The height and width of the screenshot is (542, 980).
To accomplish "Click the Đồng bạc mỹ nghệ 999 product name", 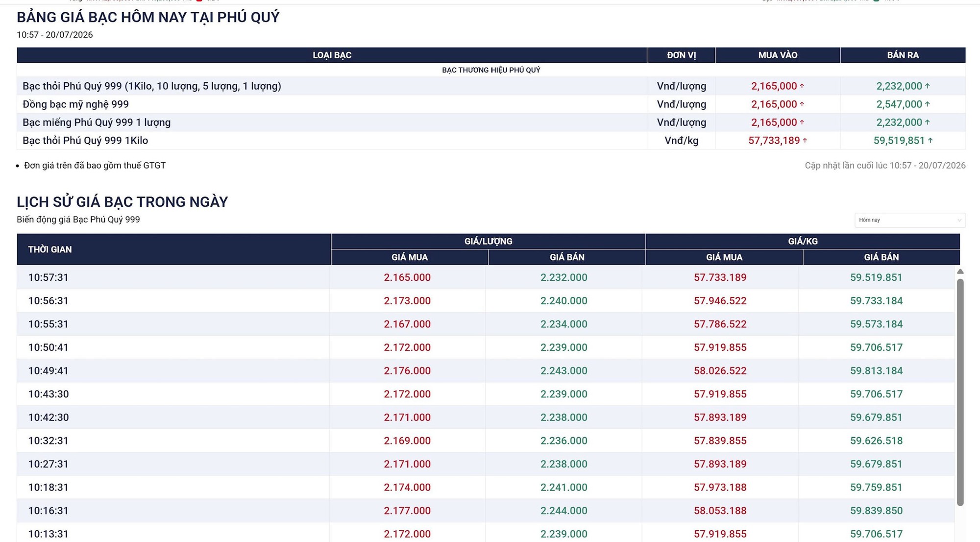I will point(75,104).
